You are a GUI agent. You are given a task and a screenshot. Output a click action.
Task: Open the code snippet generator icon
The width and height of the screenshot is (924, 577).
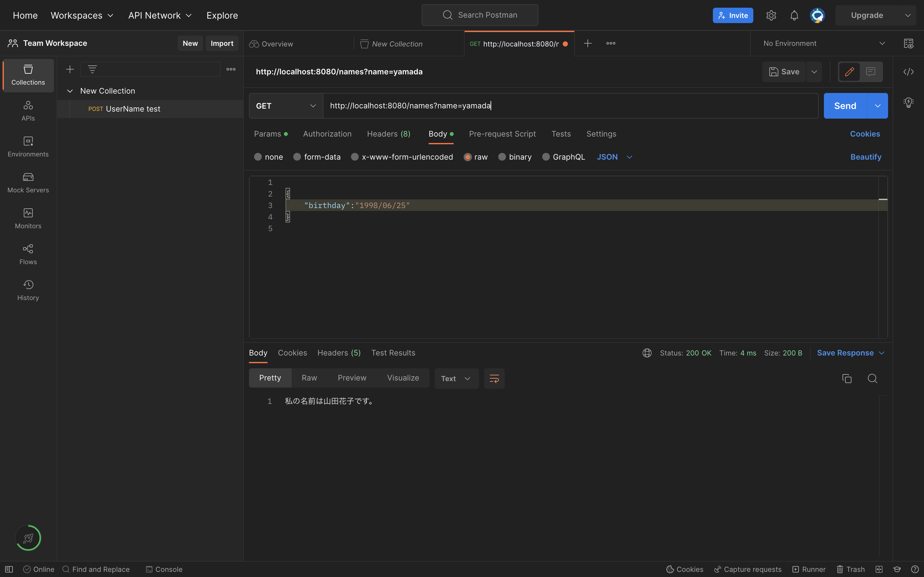click(909, 72)
